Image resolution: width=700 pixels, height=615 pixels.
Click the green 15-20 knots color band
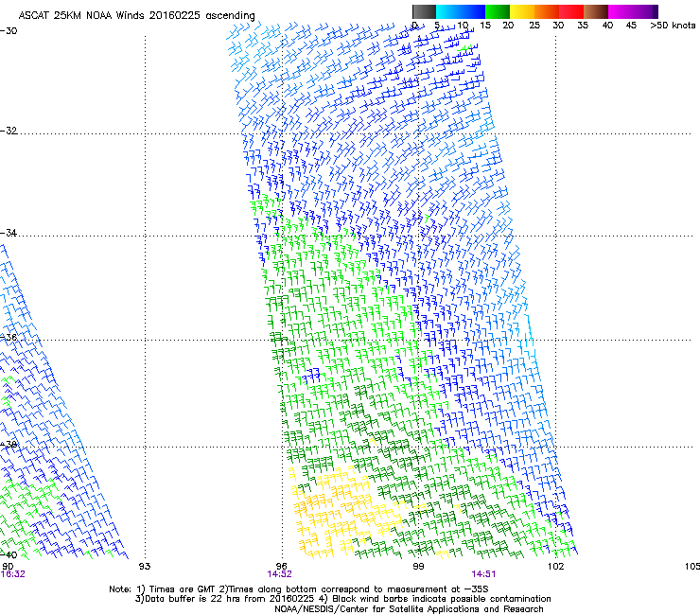[x=498, y=11]
